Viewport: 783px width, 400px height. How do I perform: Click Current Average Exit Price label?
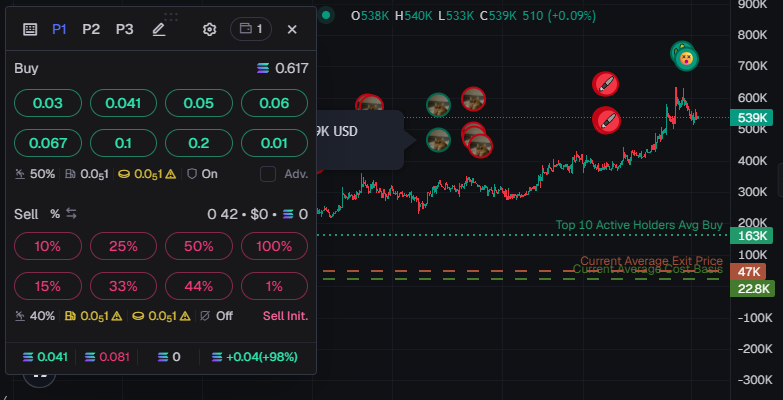(651, 261)
